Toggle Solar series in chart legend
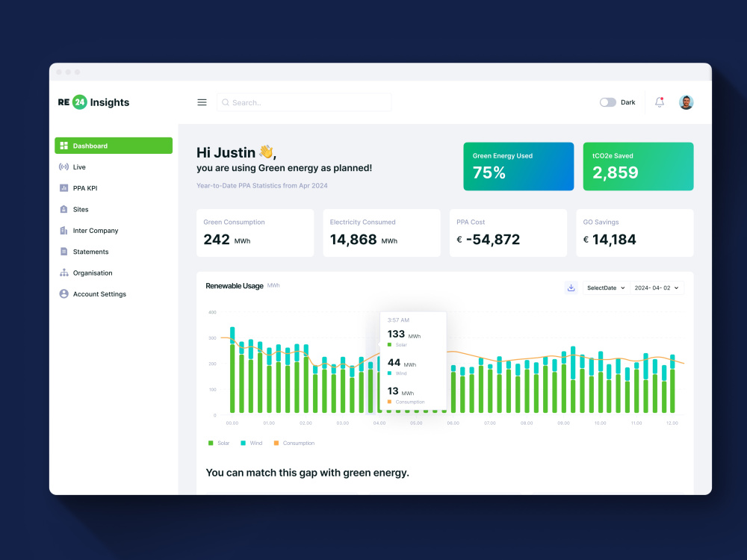 (x=219, y=443)
